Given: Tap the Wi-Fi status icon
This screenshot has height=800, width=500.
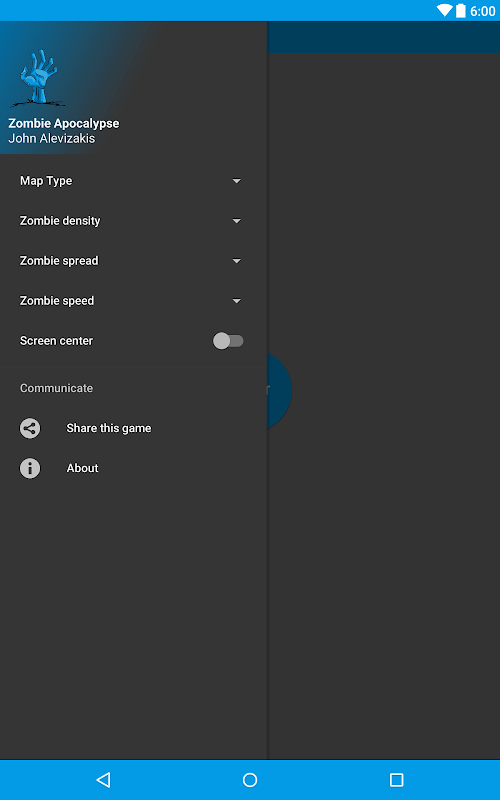Looking at the screenshot, I should (x=444, y=10).
